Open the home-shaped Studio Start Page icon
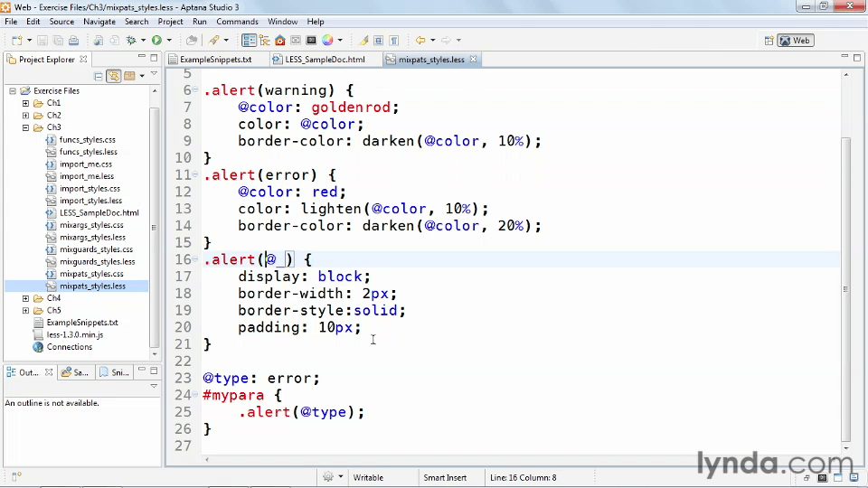 [280, 41]
